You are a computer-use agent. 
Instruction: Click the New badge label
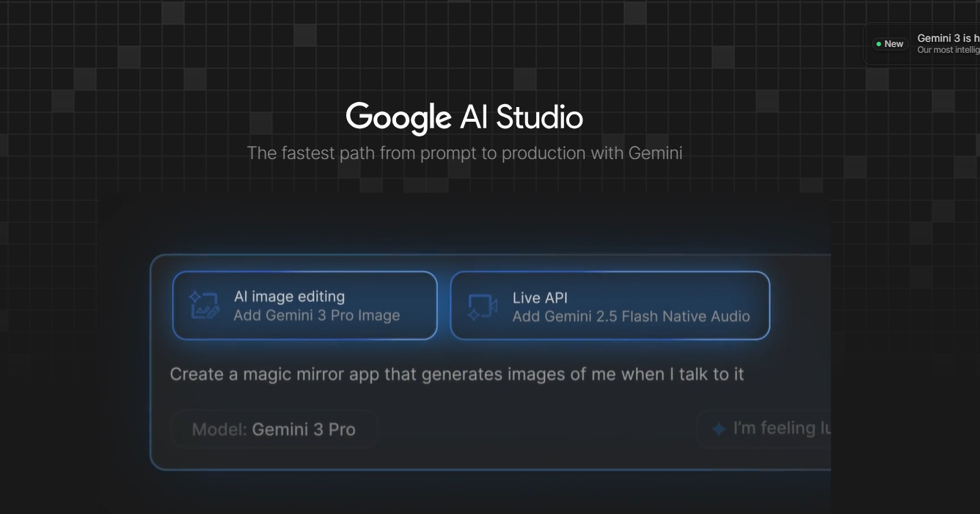(891, 44)
